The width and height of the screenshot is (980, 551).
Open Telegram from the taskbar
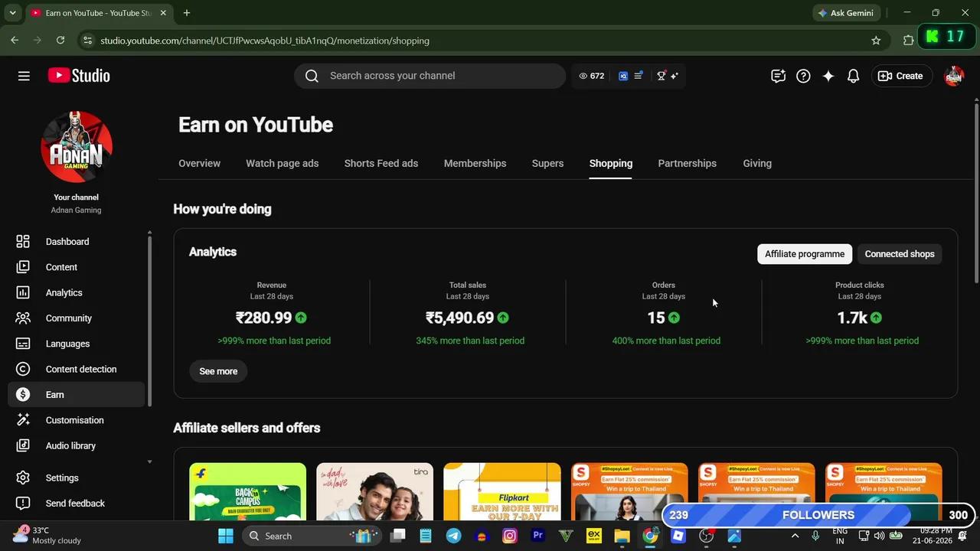454,536
